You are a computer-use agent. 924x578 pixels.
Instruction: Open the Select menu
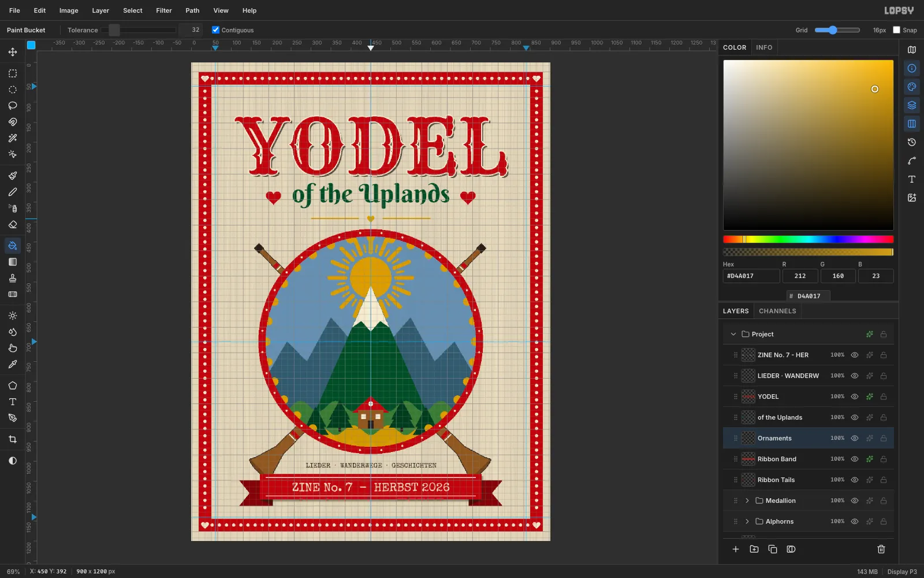coord(133,10)
